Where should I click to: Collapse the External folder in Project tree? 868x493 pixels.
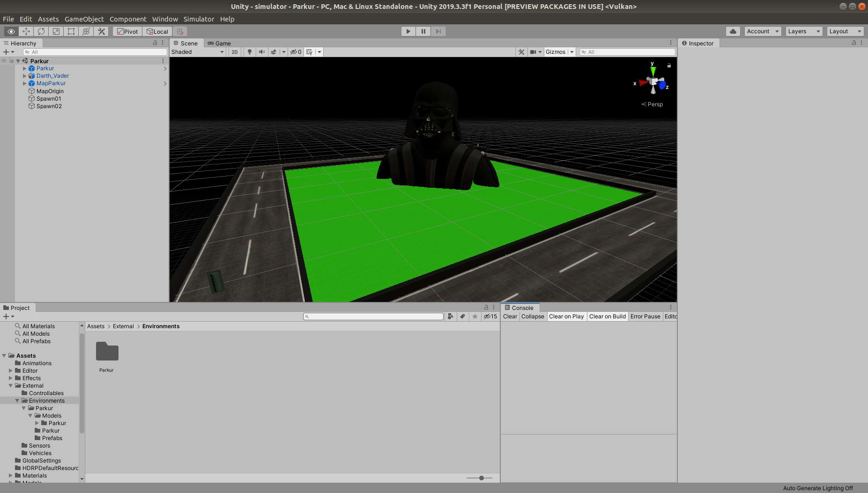point(11,386)
